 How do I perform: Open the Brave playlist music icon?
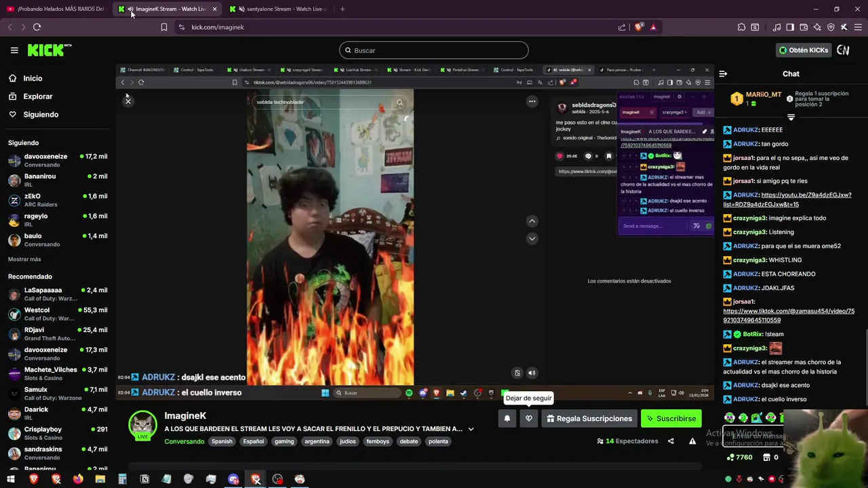click(x=776, y=27)
